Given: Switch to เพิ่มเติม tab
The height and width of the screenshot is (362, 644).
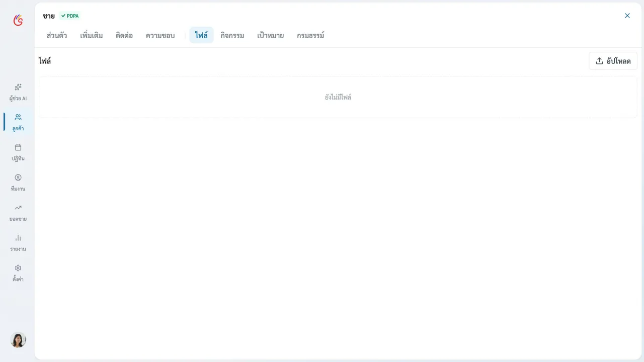Looking at the screenshot, I should tap(92, 35).
